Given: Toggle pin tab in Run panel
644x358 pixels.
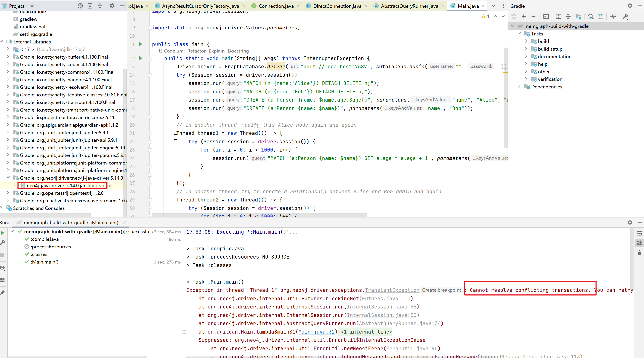Looking at the screenshot, I should (3, 292).
